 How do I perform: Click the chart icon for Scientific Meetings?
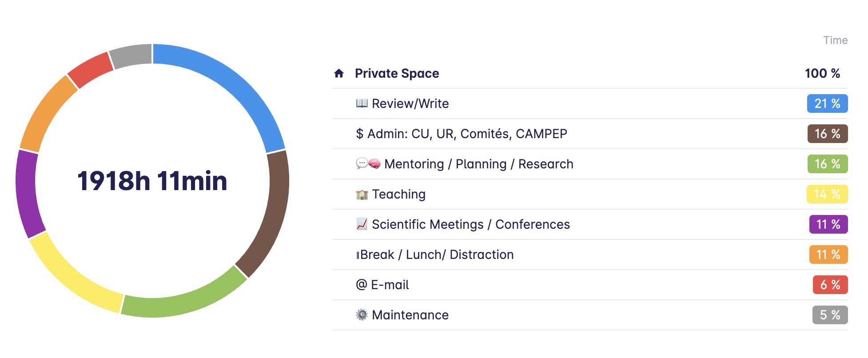tap(362, 224)
